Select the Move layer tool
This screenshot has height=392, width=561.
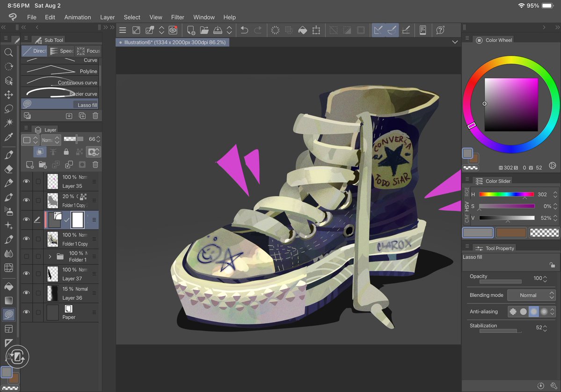click(x=8, y=94)
